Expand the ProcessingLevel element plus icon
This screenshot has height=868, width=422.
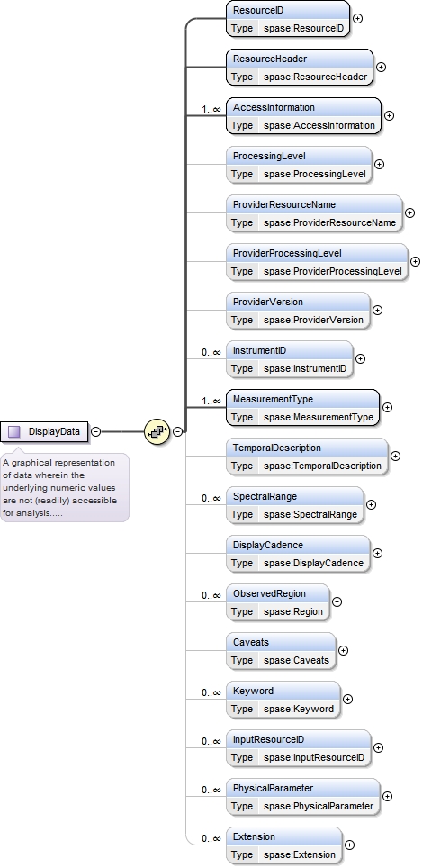[x=379, y=164]
